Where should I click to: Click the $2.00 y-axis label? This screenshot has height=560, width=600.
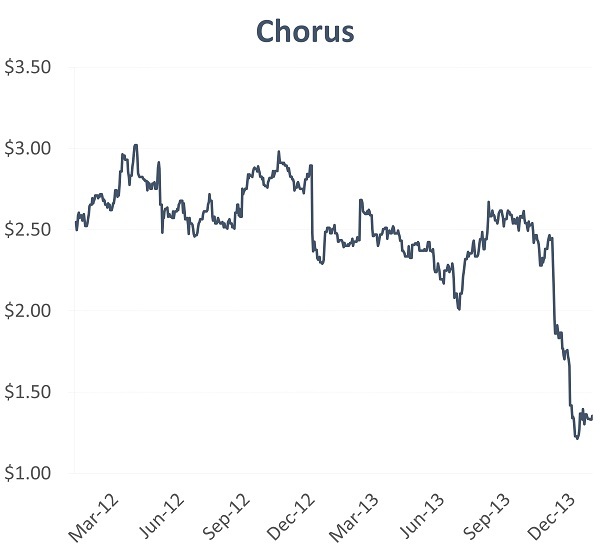[x=29, y=311]
